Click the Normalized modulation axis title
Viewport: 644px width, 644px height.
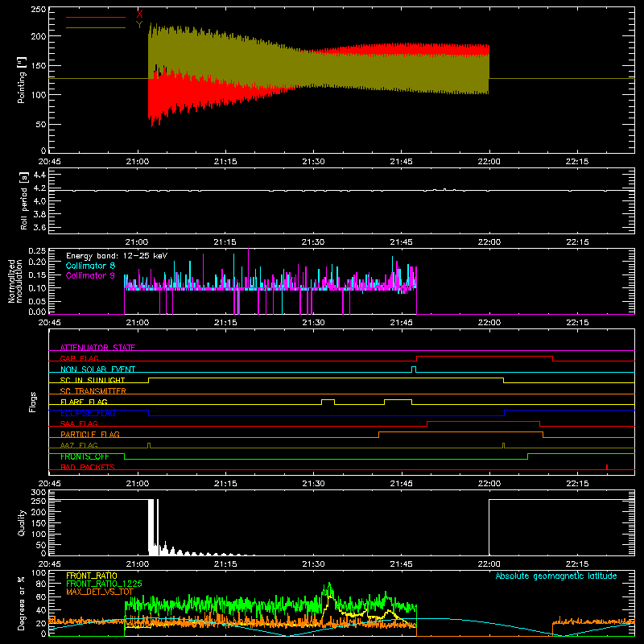coord(15,281)
